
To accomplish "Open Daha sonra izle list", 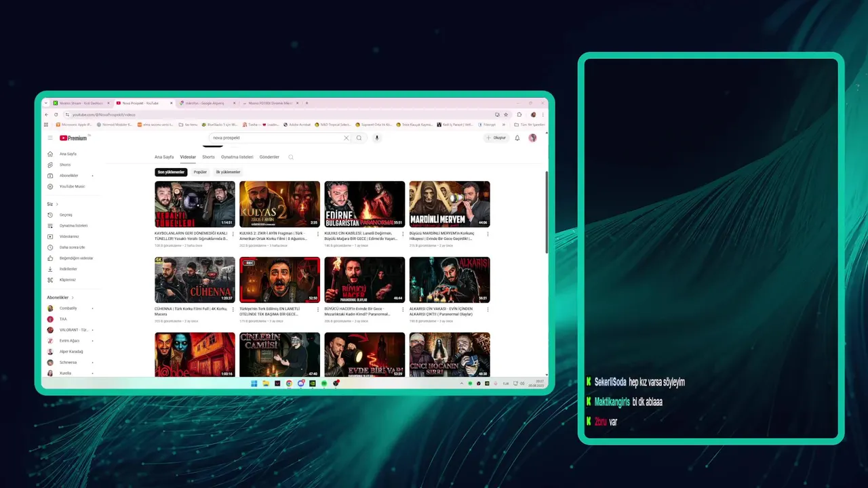I will click(72, 247).
